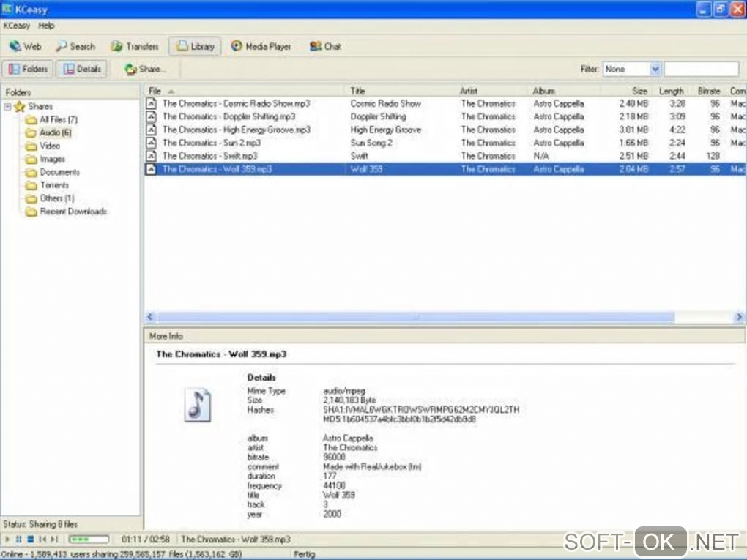Switch to the Chat tab
Screen dimensions: 747x560
(x=325, y=46)
